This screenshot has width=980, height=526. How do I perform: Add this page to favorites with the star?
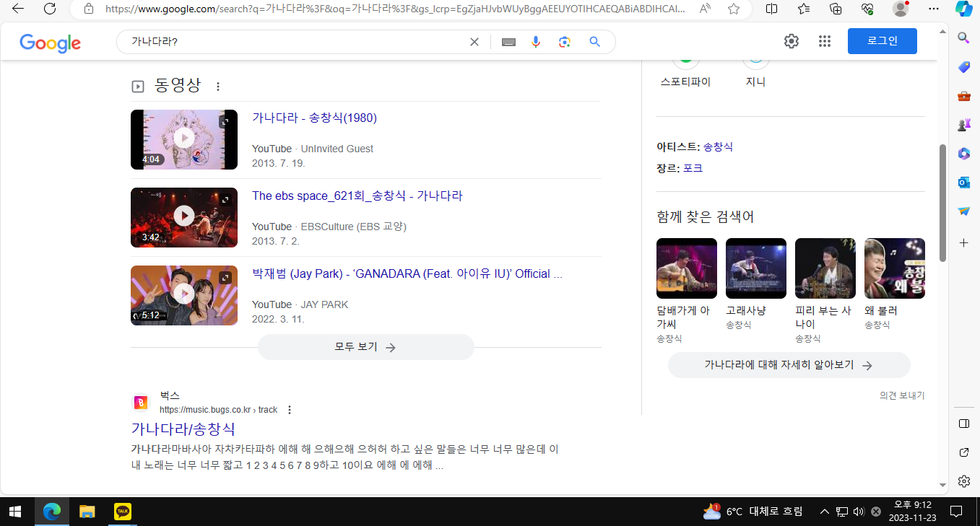[734, 9]
